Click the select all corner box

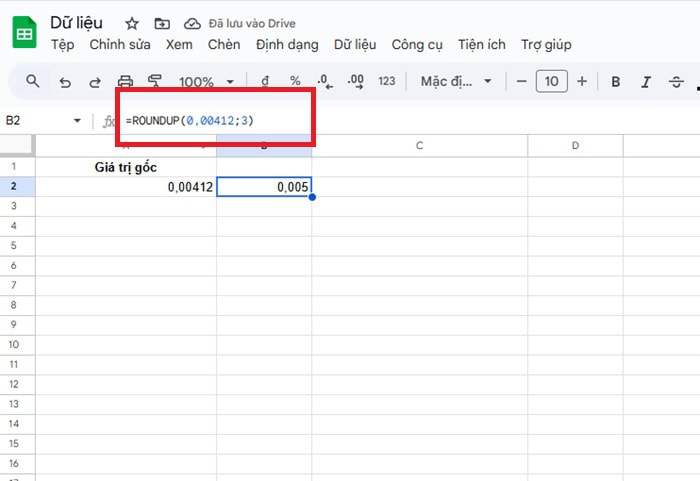pyautogui.click(x=17, y=146)
